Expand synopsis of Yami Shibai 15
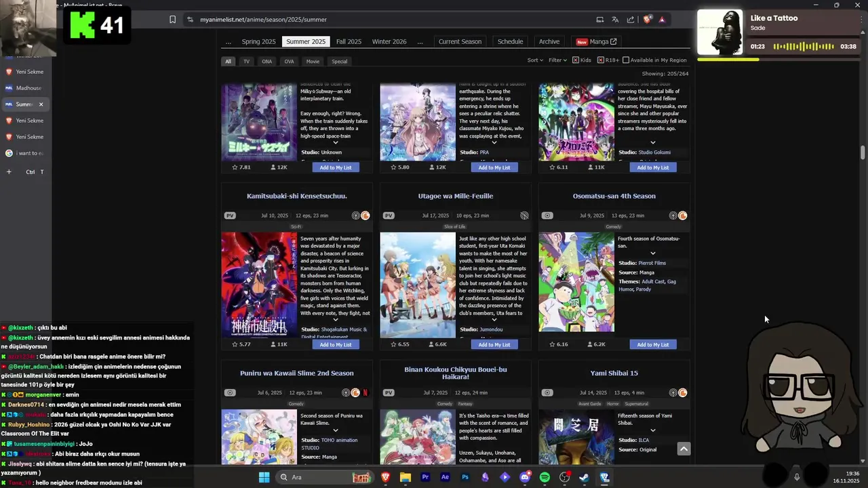The height and width of the screenshot is (488, 868). click(652, 430)
